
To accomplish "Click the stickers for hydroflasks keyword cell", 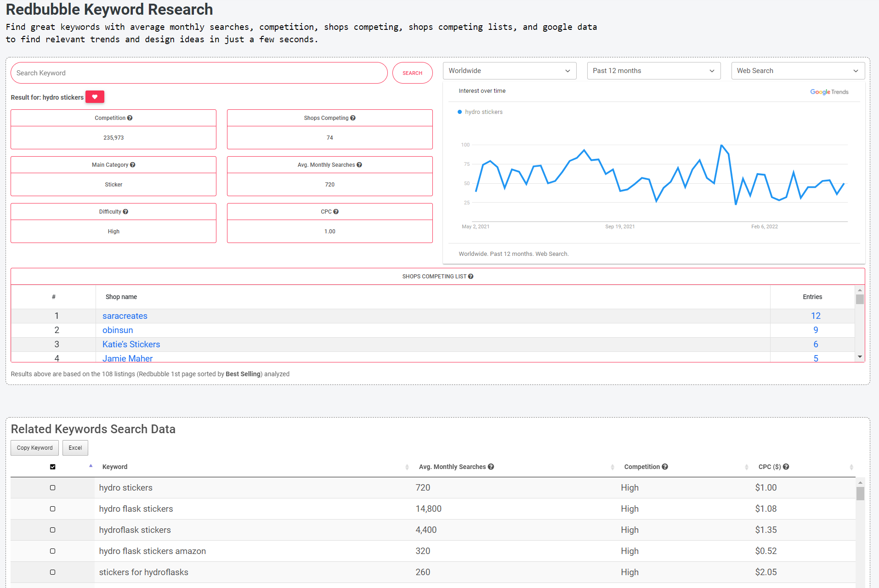I will 144,572.
